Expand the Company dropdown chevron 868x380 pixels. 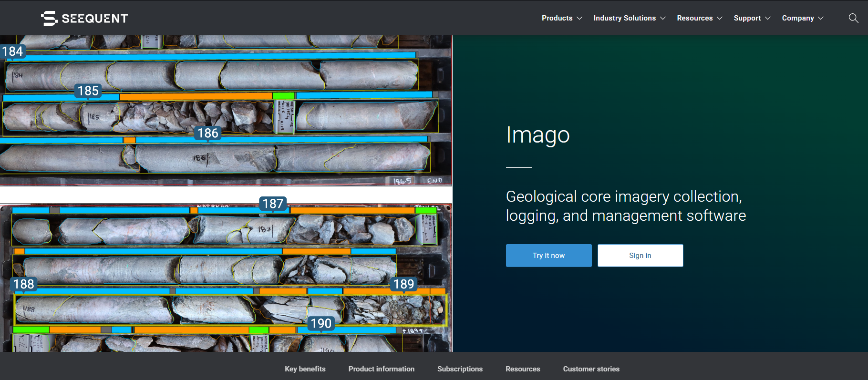(x=821, y=18)
